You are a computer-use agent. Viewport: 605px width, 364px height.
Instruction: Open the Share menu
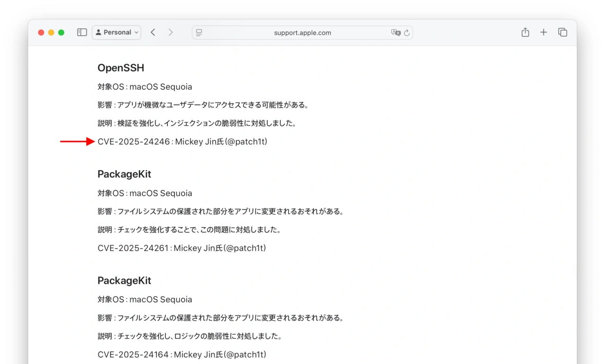[525, 33]
